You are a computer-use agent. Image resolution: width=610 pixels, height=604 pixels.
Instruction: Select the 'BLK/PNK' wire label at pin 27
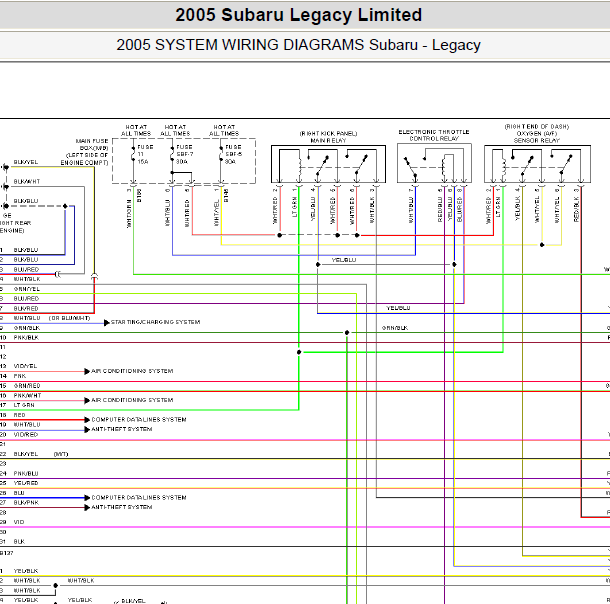click(26, 503)
